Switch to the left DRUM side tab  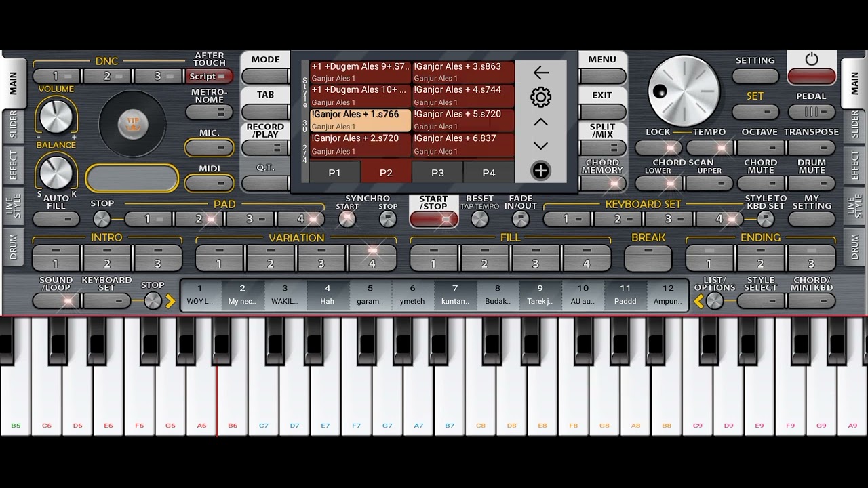13,247
